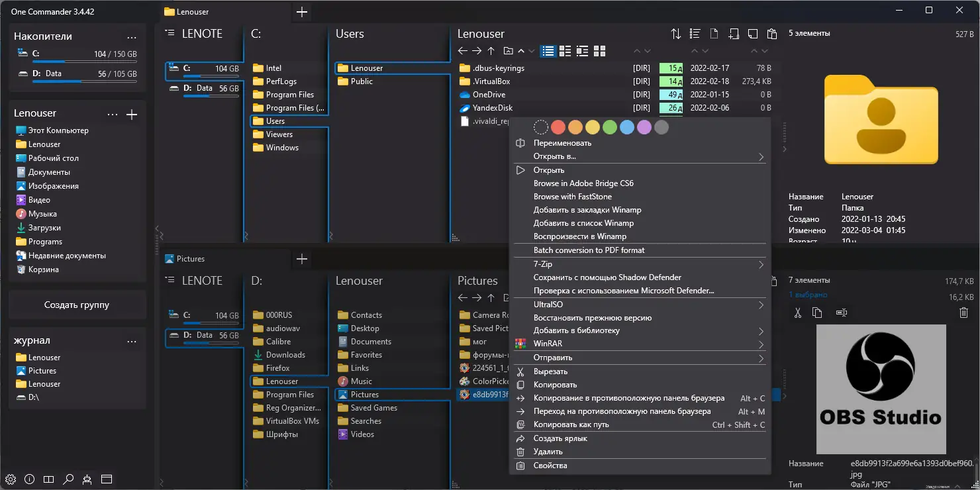Viewport: 980px width, 490px height.
Task: Switch to large thumbnails grid view
Action: click(x=599, y=51)
